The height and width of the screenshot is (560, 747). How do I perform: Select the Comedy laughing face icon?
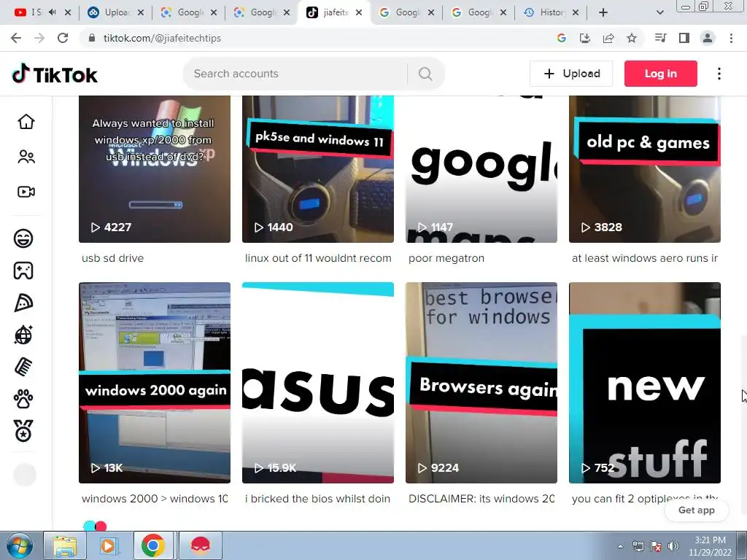pos(23,238)
